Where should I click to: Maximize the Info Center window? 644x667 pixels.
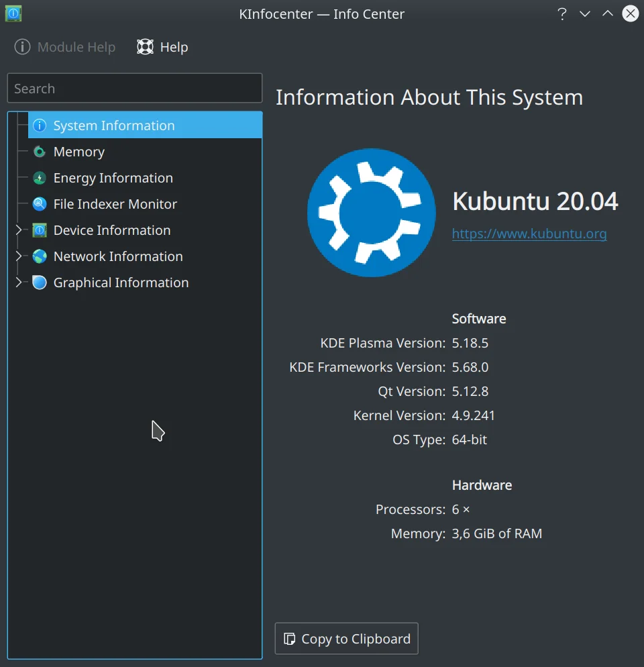coord(608,14)
